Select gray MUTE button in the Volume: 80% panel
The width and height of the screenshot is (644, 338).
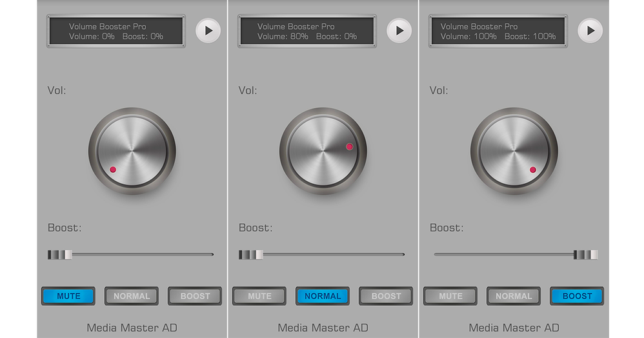pyautogui.click(x=259, y=296)
